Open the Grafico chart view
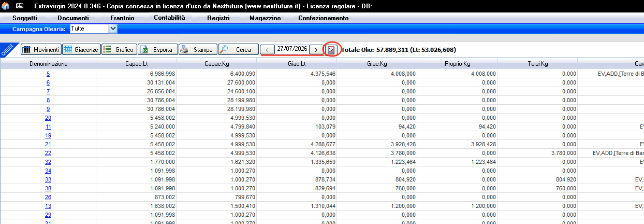Image resolution: width=644 pixels, height=224 pixels. pyautogui.click(x=119, y=50)
